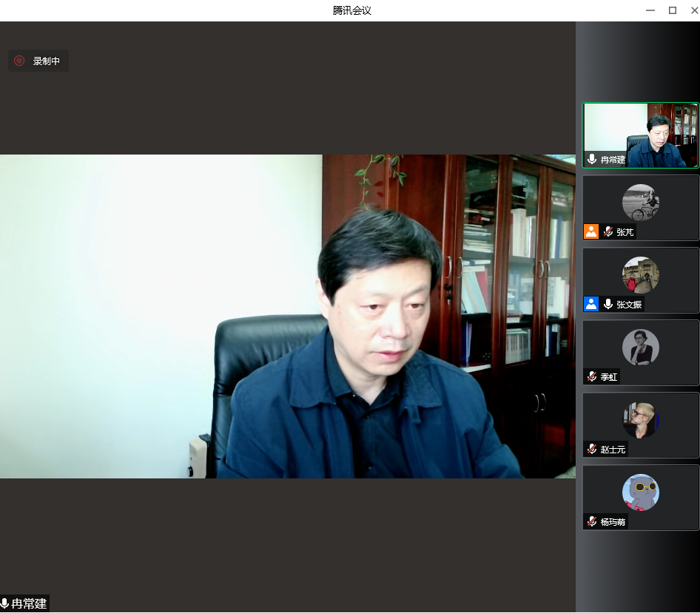Click 赵士元's avatar image
The width and height of the screenshot is (700, 613).
641,420
